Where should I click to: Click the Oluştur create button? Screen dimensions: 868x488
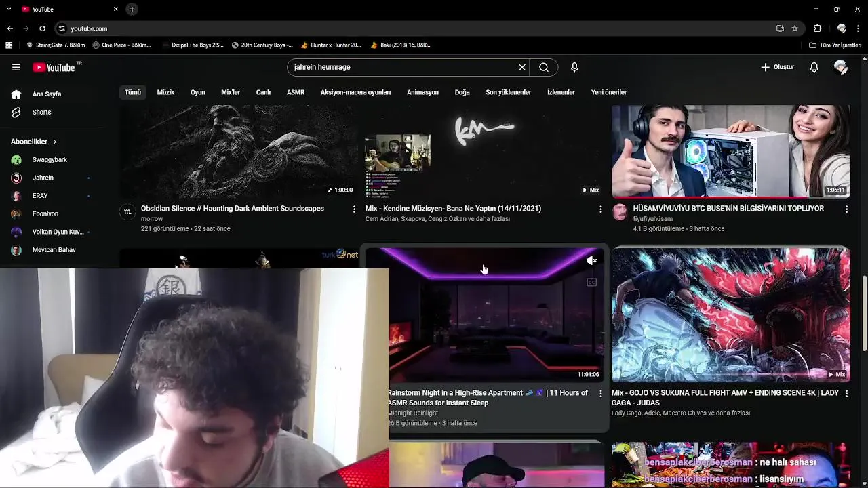(777, 67)
